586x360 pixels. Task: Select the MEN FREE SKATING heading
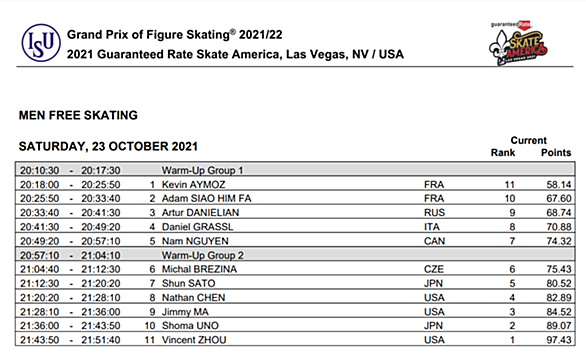(78, 115)
